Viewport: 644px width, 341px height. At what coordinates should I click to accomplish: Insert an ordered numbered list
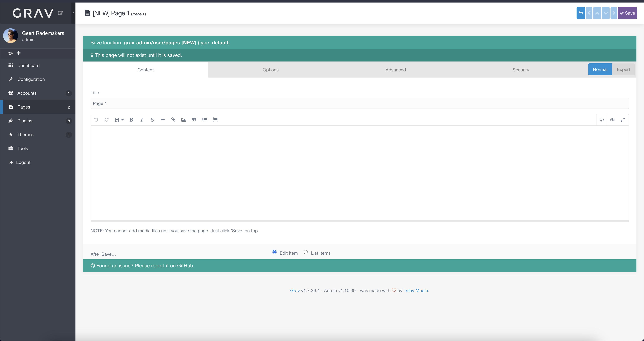coord(215,120)
